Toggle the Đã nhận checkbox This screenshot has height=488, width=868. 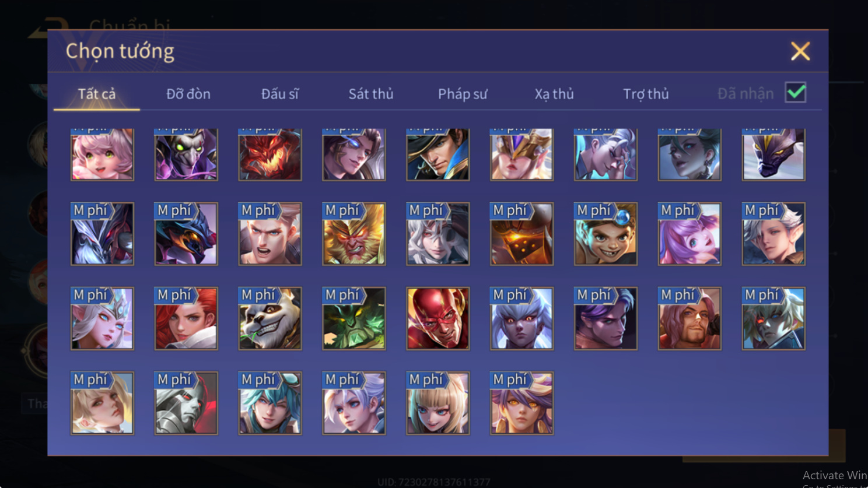796,93
